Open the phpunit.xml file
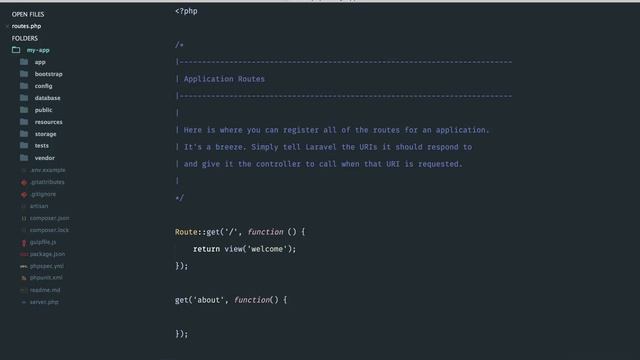Image resolution: width=640 pixels, height=360 pixels. pyautogui.click(x=46, y=278)
